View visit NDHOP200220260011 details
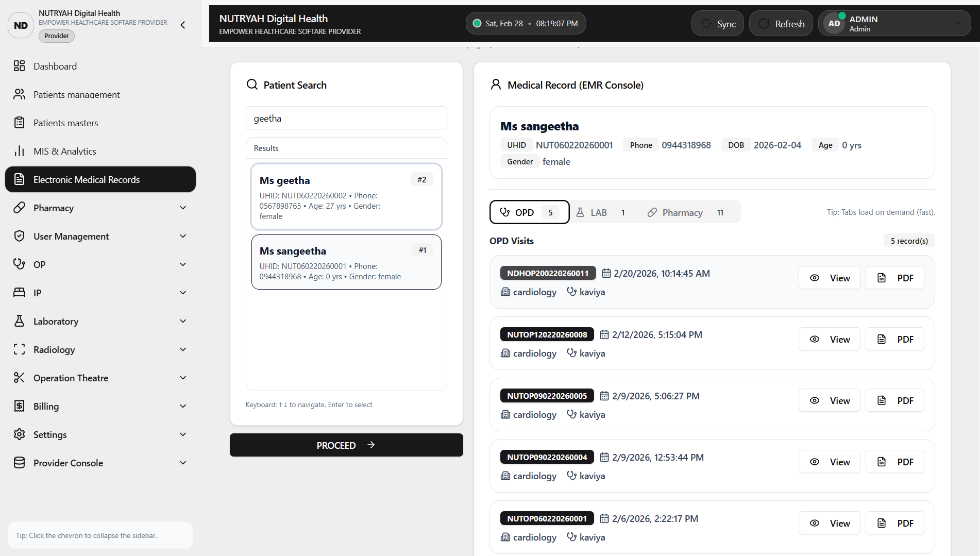Screen dimensions: 980x556 (829, 277)
